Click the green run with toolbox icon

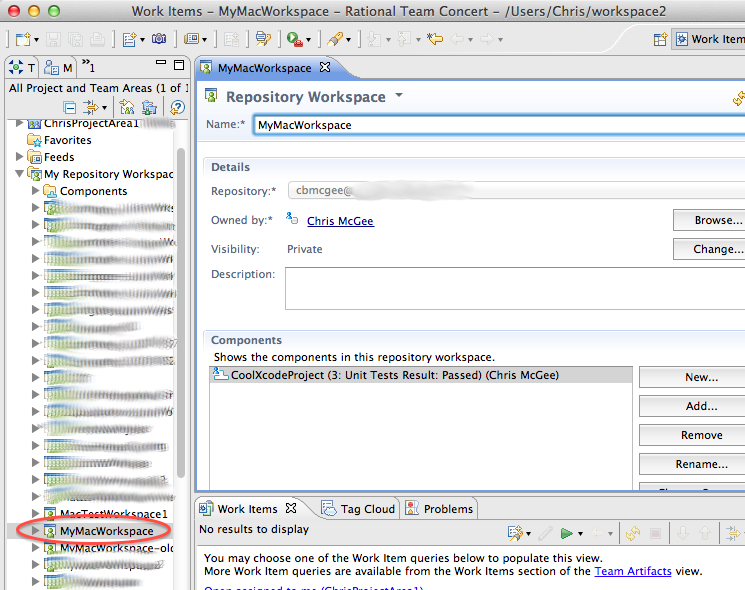pyautogui.click(x=295, y=39)
